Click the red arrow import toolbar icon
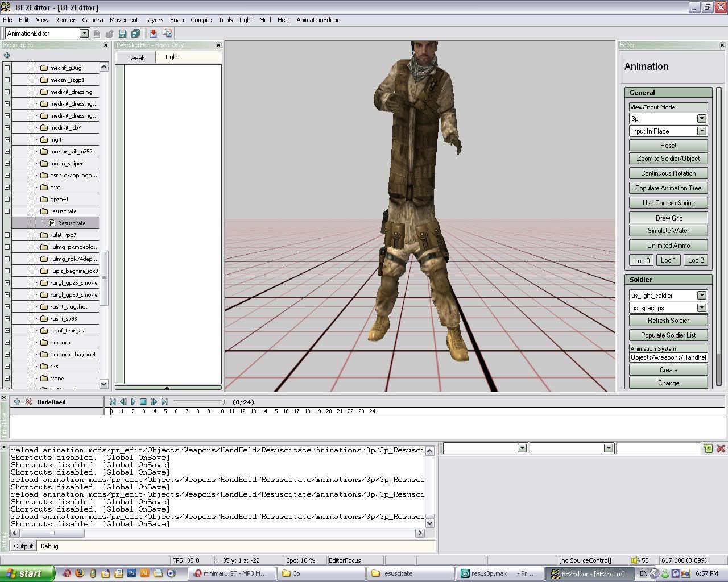The image size is (728, 582). point(153,34)
